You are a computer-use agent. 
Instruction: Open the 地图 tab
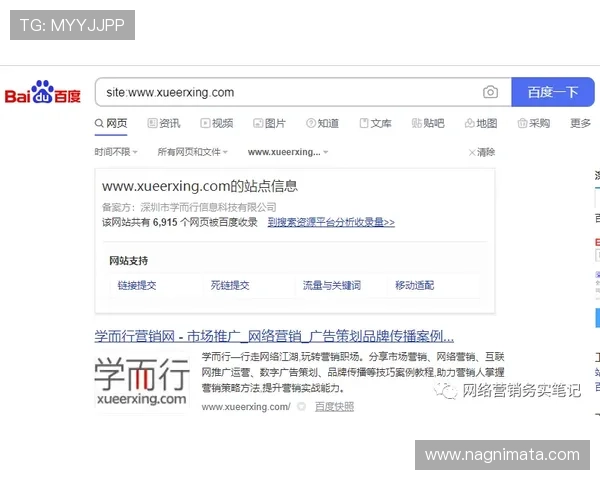(481, 123)
